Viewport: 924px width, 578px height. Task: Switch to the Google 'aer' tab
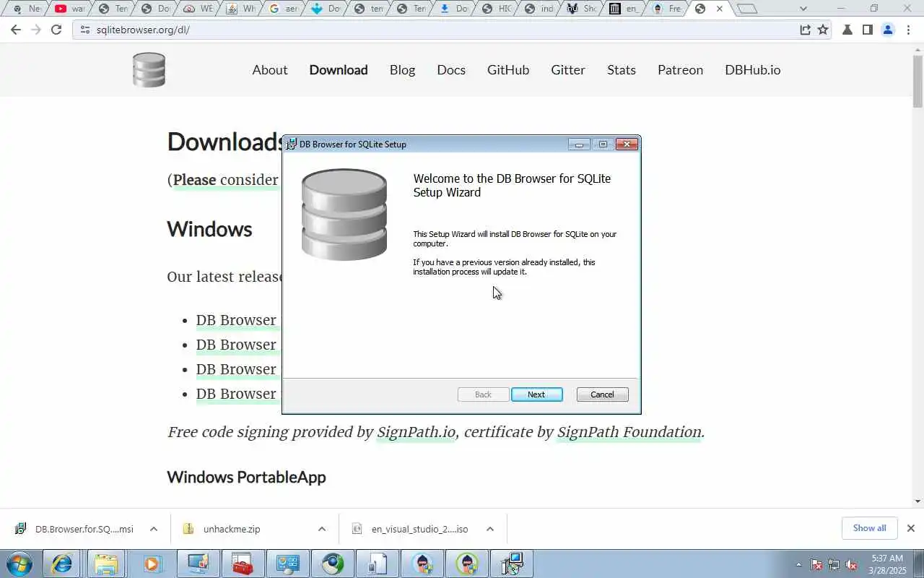(x=284, y=9)
